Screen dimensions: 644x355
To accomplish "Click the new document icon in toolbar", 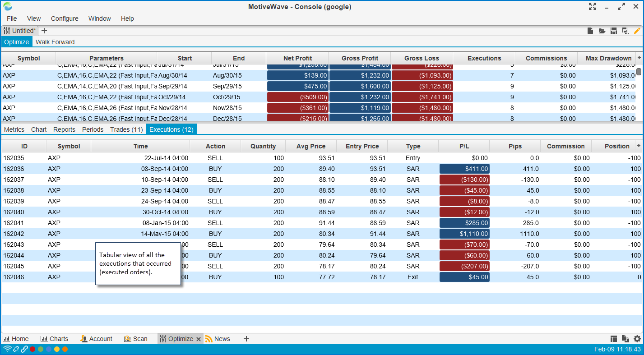I will tap(590, 31).
